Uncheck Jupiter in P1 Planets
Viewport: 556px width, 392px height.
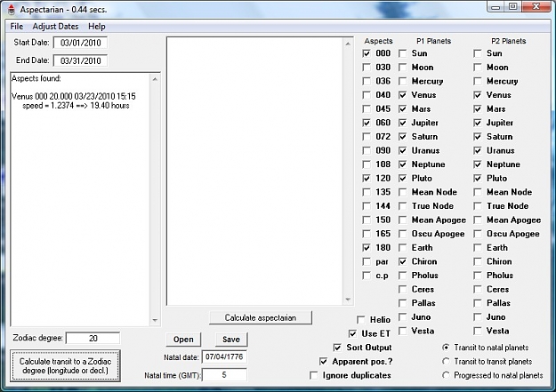pyautogui.click(x=402, y=123)
